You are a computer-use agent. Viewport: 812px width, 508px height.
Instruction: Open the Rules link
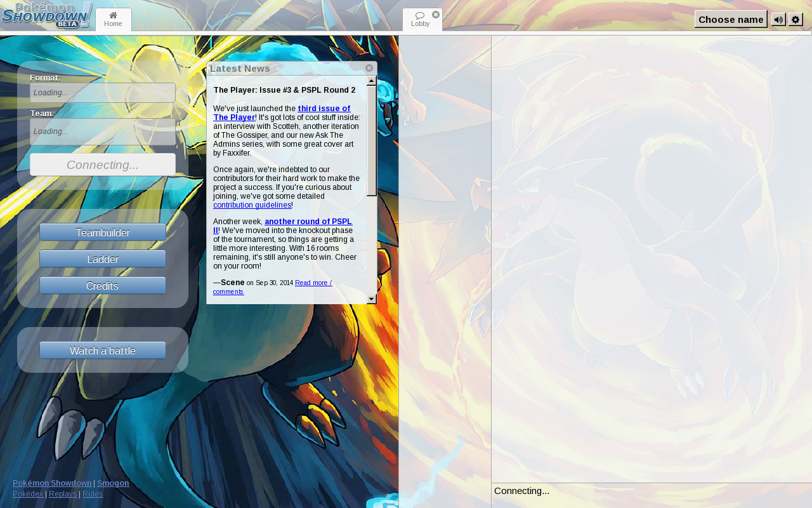coord(93,494)
